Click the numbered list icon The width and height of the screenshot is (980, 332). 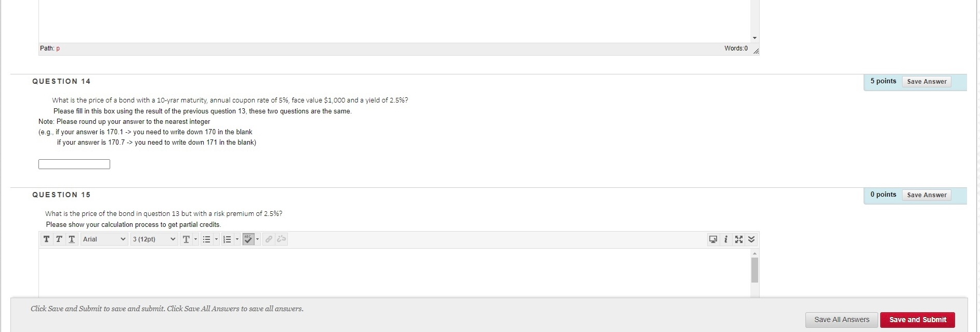(x=227, y=239)
